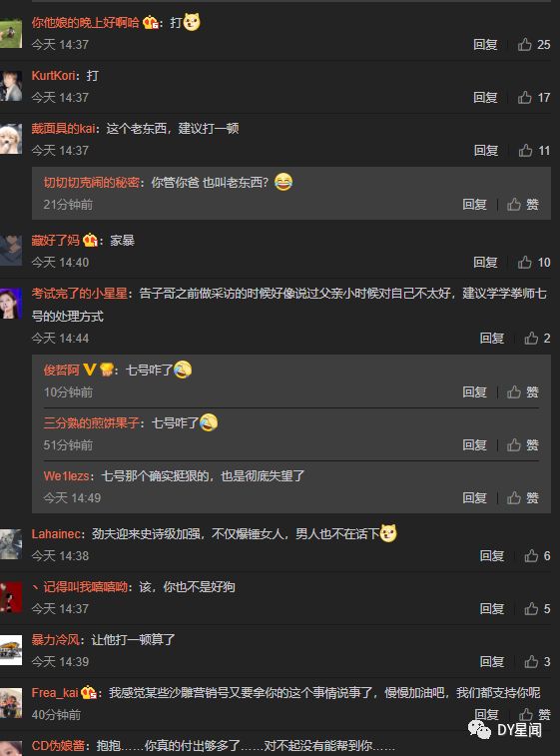
Task: Click 暴力冷风's avatar thumbnail
Action: coord(11,650)
